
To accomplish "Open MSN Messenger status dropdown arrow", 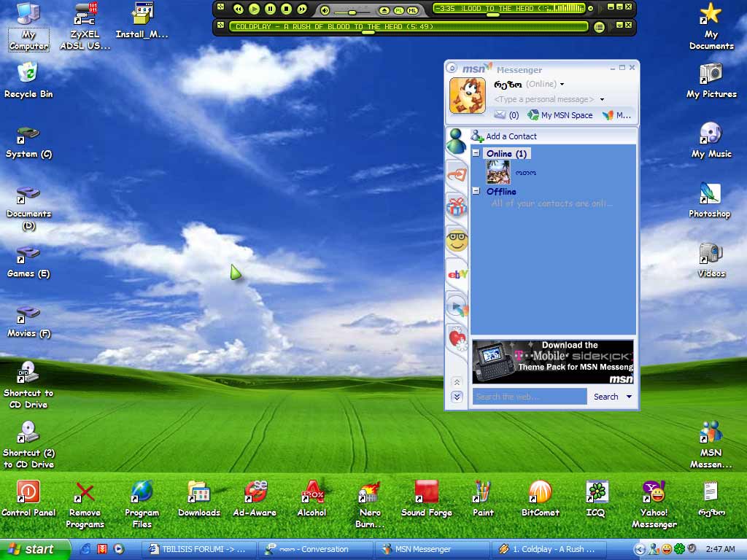I will tap(562, 85).
